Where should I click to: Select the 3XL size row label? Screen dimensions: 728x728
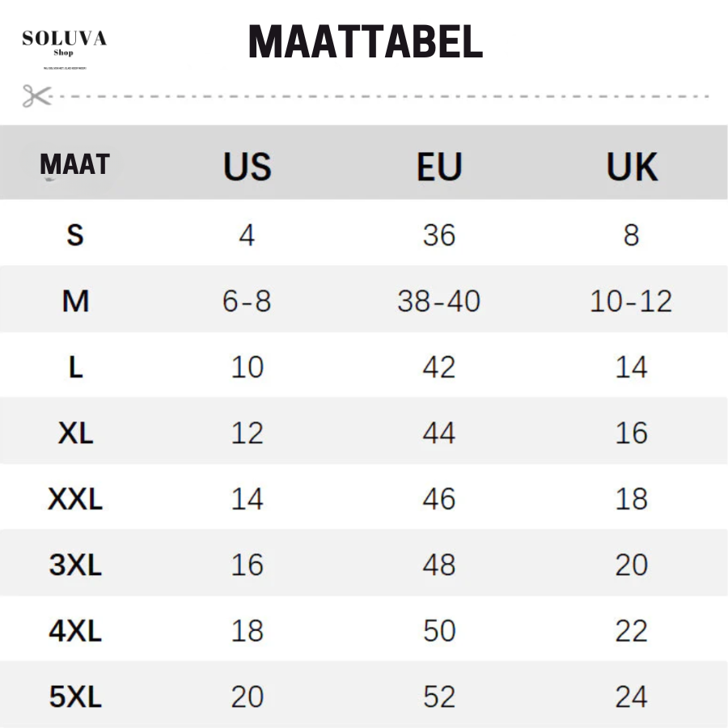(x=75, y=565)
